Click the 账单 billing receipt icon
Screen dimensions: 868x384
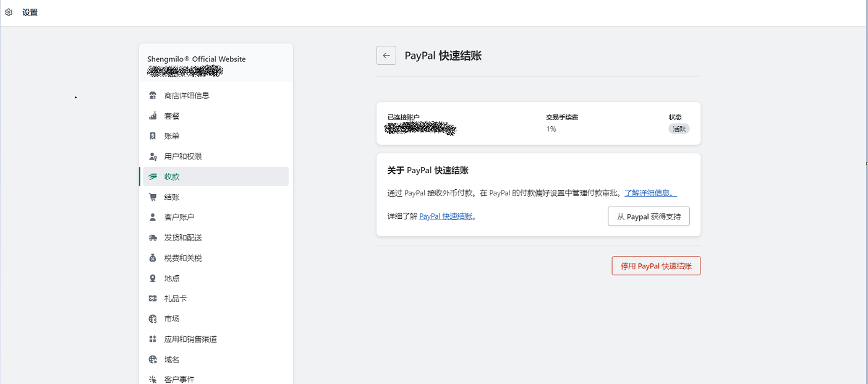pyautogui.click(x=153, y=136)
